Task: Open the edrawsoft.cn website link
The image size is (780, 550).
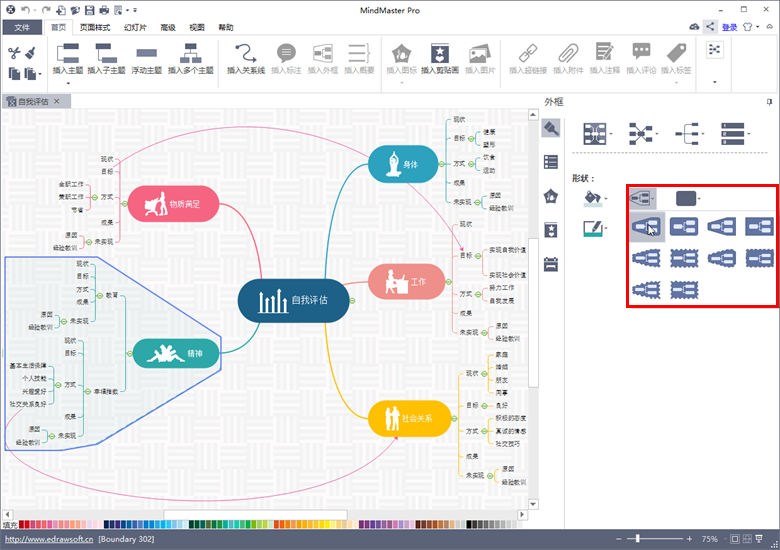Action: 48,539
